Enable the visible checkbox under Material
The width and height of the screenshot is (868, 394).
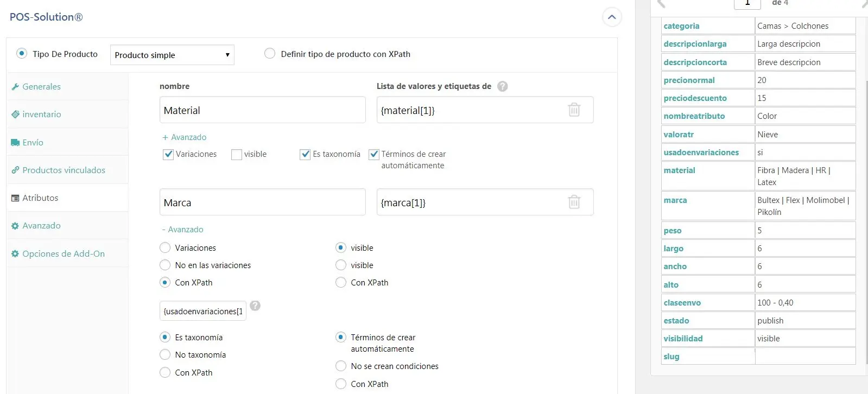pos(237,155)
